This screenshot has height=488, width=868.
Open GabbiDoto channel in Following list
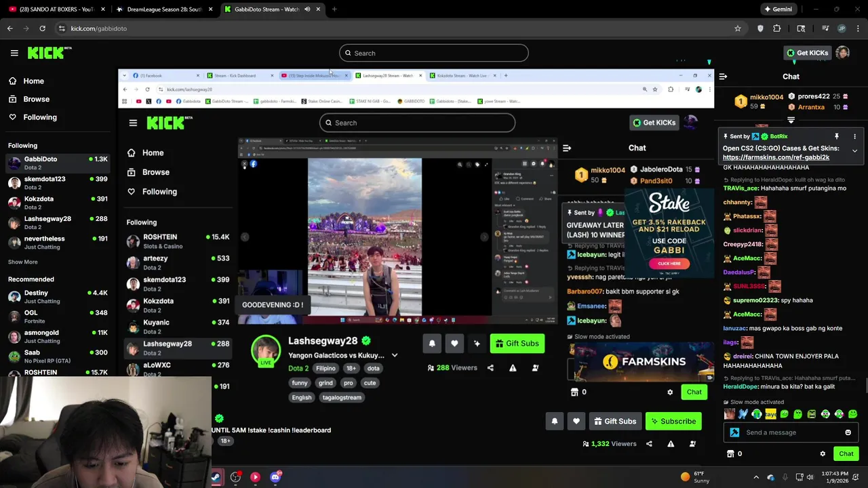click(x=58, y=163)
